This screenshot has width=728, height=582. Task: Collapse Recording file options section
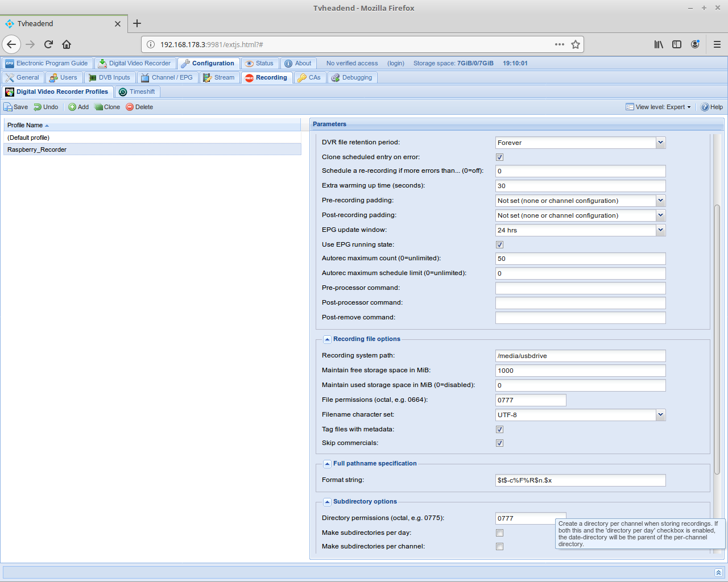327,339
